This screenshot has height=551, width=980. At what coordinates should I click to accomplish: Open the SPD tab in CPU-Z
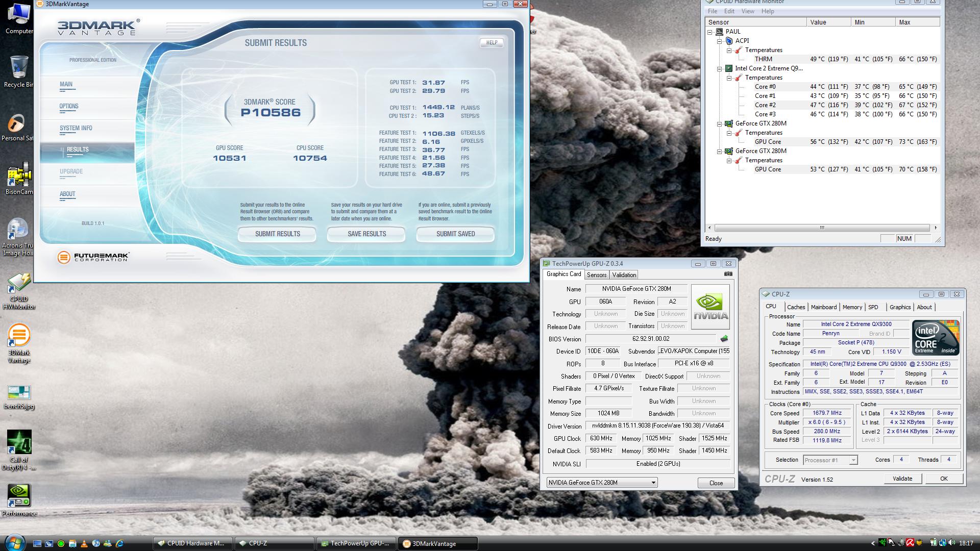pyautogui.click(x=873, y=307)
